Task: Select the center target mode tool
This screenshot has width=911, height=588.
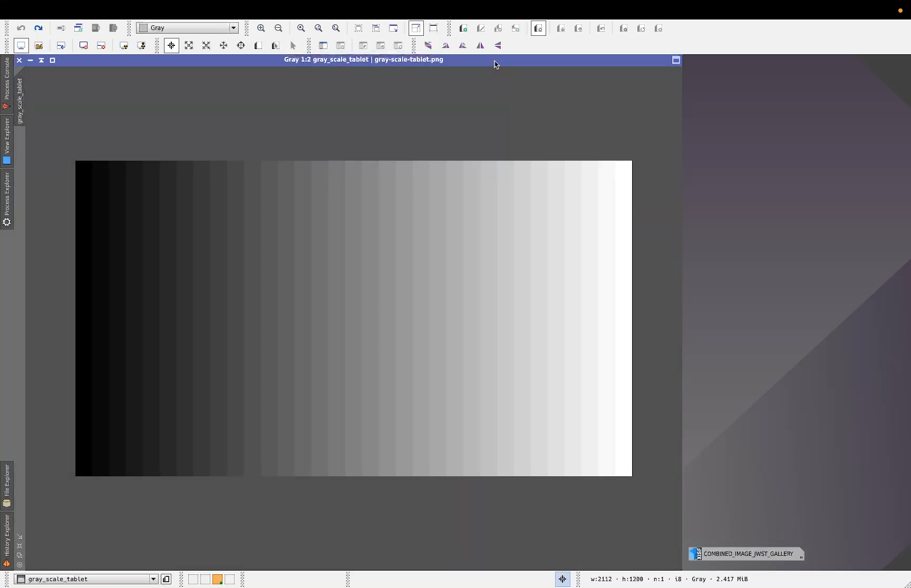Action: pos(241,45)
